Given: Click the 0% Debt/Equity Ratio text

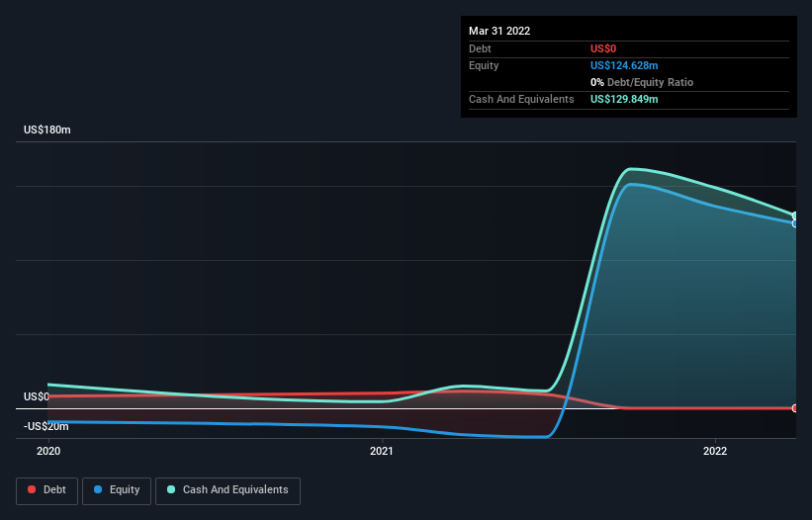Looking at the screenshot, I should point(642,82).
